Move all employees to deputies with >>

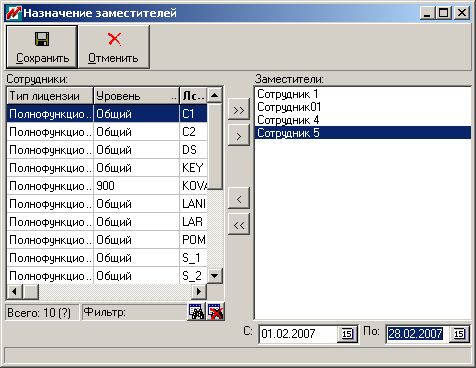[239, 109]
